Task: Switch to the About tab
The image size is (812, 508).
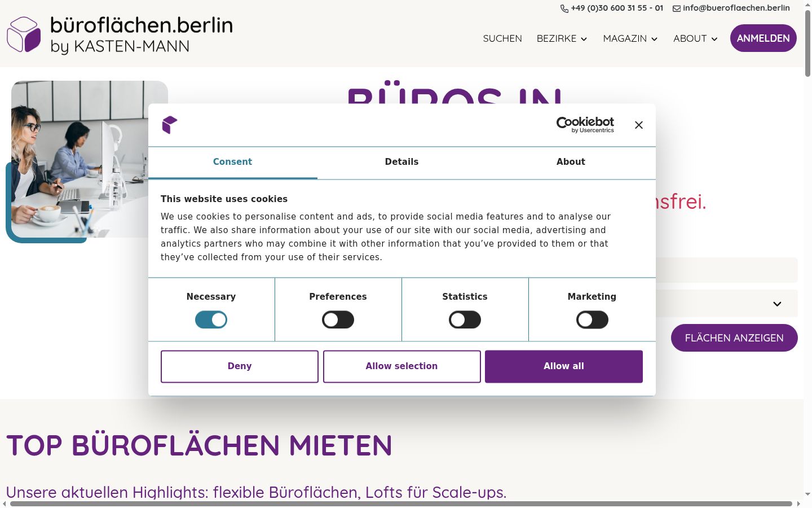Action: tap(571, 162)
